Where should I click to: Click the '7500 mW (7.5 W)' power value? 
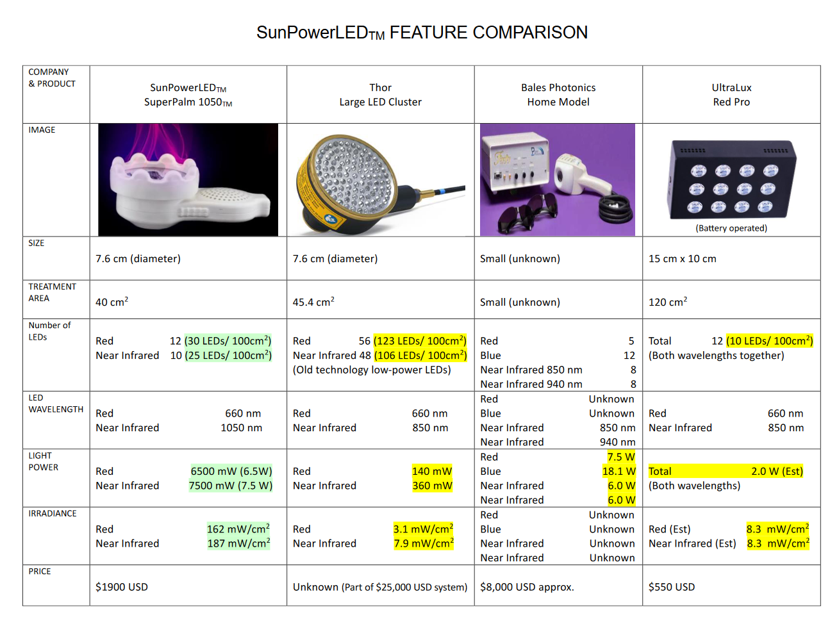[231, 486]
